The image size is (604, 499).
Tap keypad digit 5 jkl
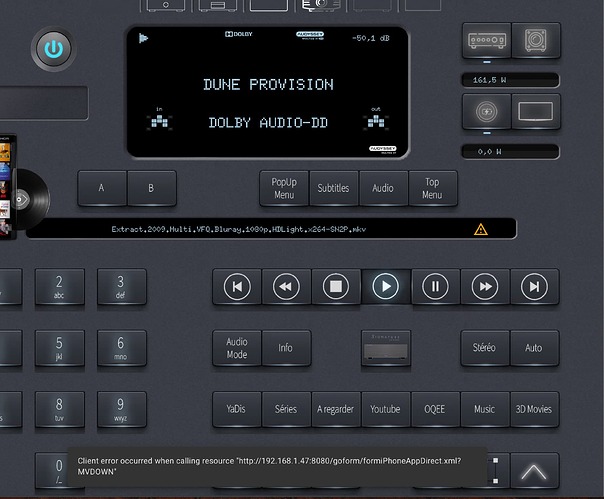click(x=60, y=348)
